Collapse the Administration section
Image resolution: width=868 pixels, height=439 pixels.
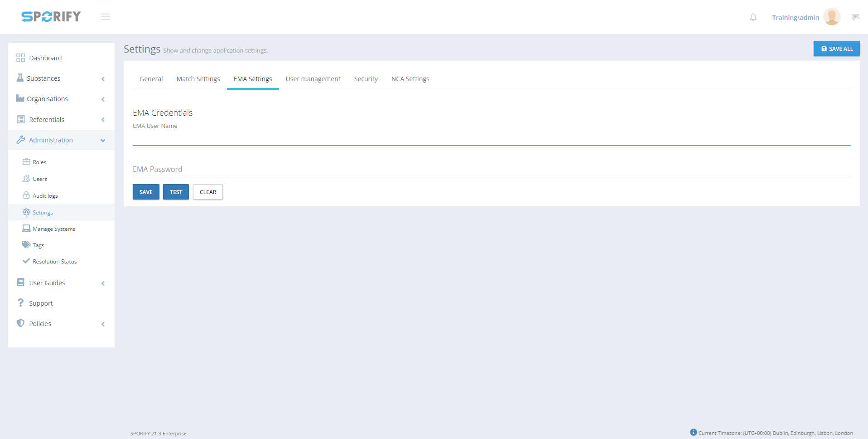pyautogui.click(x=51, y=140)
